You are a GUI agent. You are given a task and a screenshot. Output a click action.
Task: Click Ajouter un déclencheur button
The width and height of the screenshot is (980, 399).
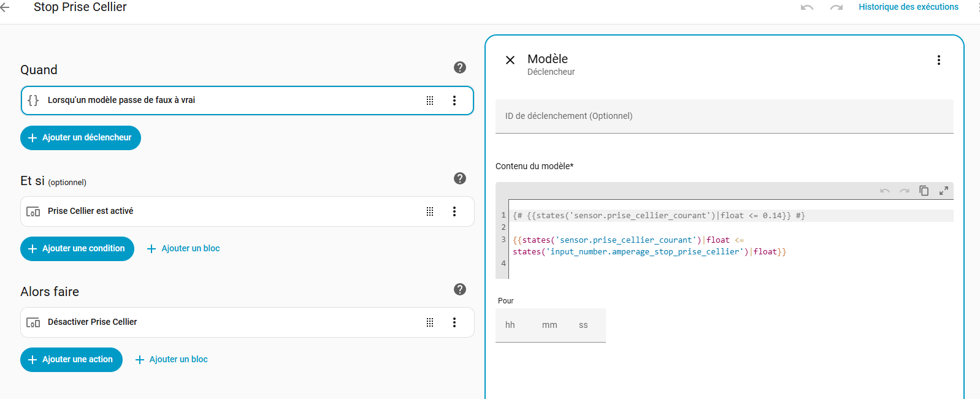(x=80, y=138)
